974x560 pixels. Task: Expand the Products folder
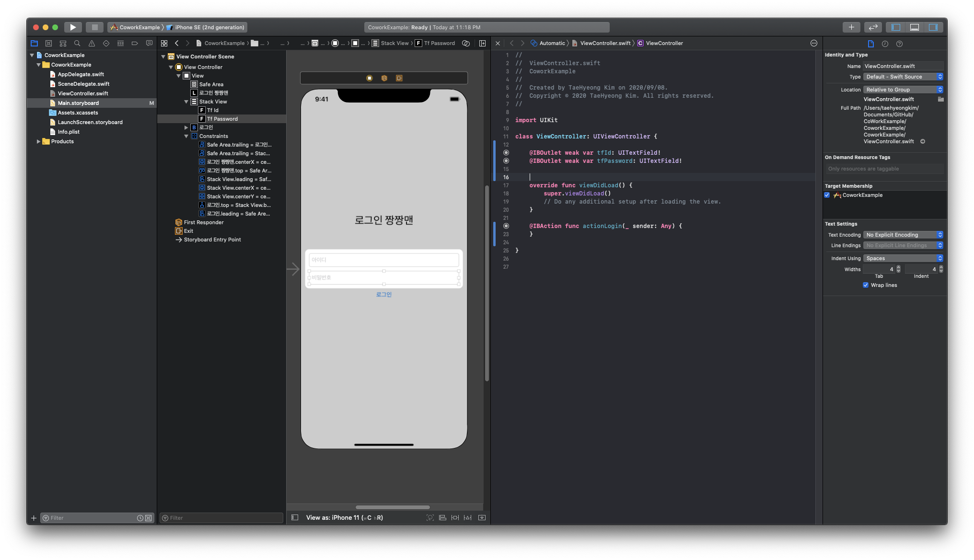point(38,141)
